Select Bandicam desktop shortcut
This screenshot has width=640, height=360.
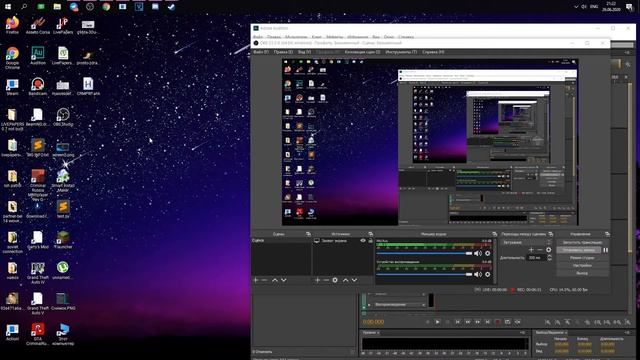click(38, 87)
